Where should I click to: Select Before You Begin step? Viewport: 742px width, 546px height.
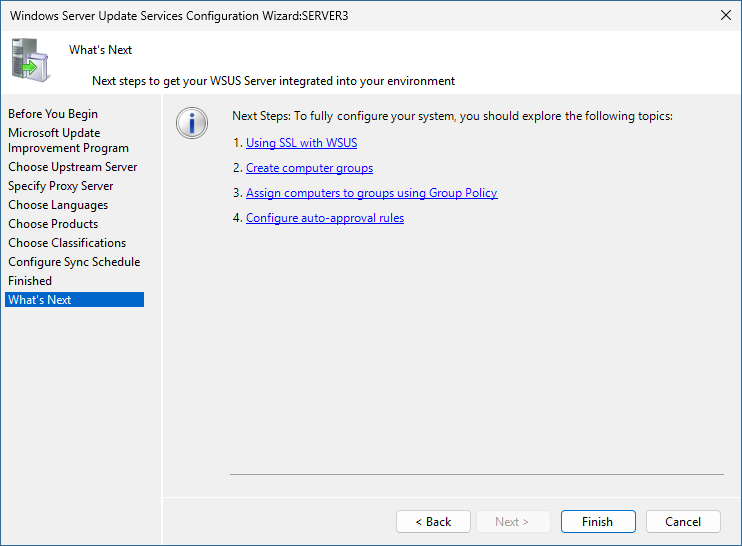[53, 114]
